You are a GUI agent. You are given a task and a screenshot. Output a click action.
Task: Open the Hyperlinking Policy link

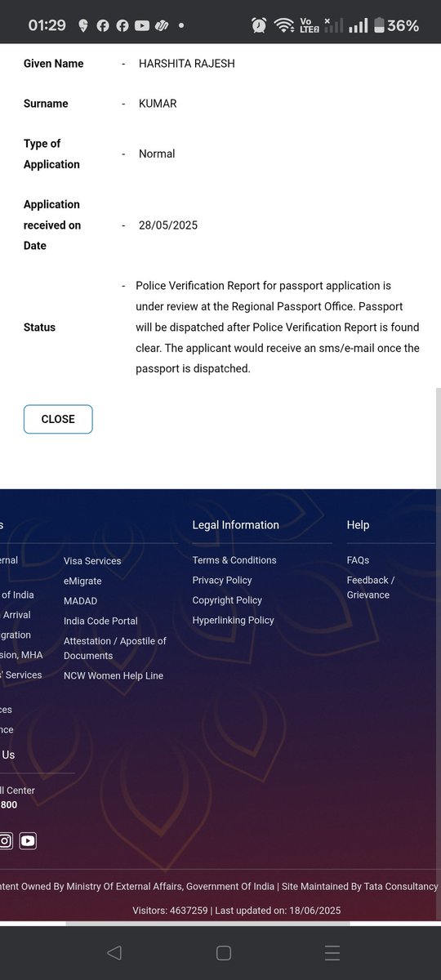[233, 621]
